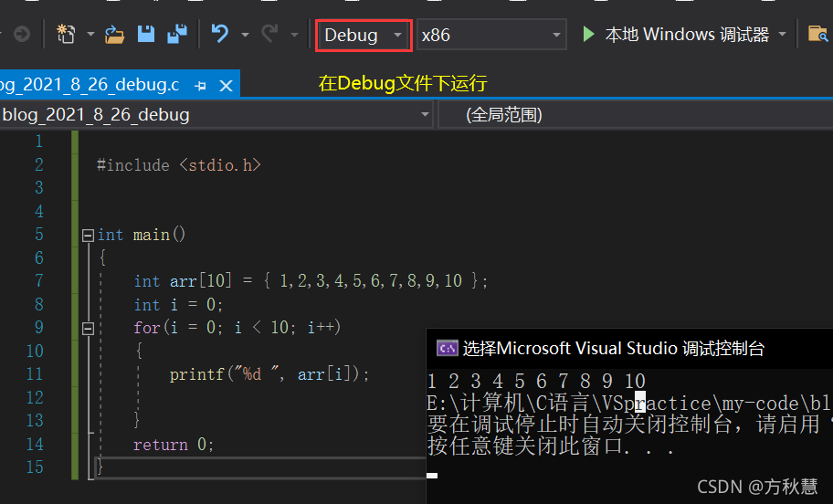
Task: Click line number 7 in the gutter
Action: tap(38, 281)
